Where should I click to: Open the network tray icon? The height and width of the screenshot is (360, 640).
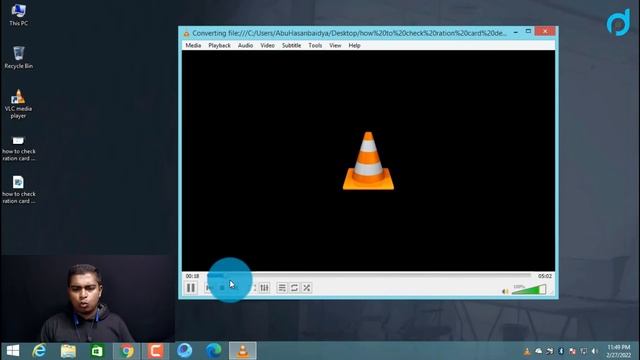[584, 351]
